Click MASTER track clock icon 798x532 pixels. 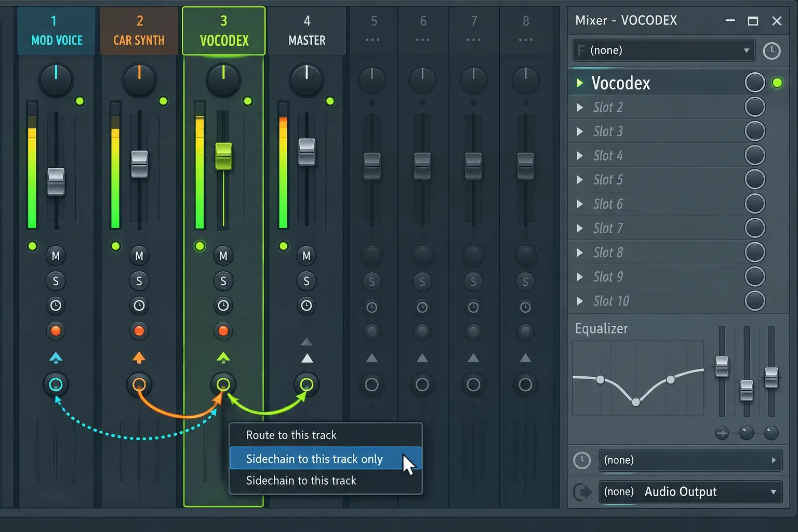(307, 305)
